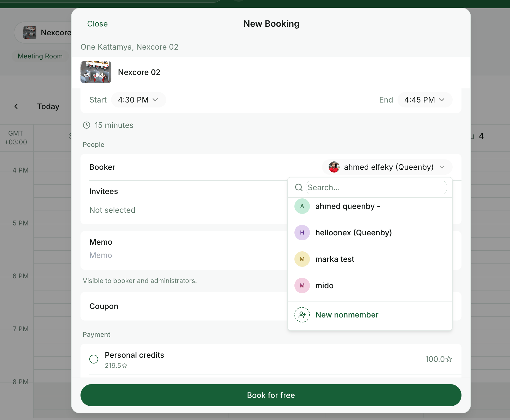Image resolution: width=510 pixels, height=420 pixels.
Task: Expand the Booker dropdown ahmed elfeky (Queenby)
Action: pos(387,167)
